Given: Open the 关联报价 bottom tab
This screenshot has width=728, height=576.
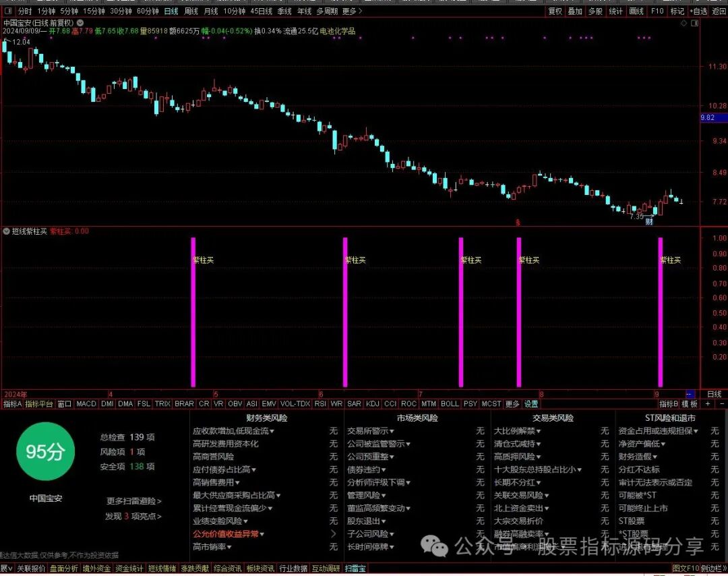Looking at the screenshot, I should pos(31,568).
